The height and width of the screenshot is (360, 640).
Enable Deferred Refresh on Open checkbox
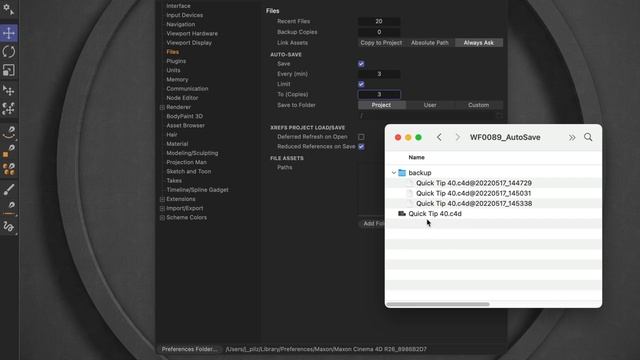tap(361, 137)
